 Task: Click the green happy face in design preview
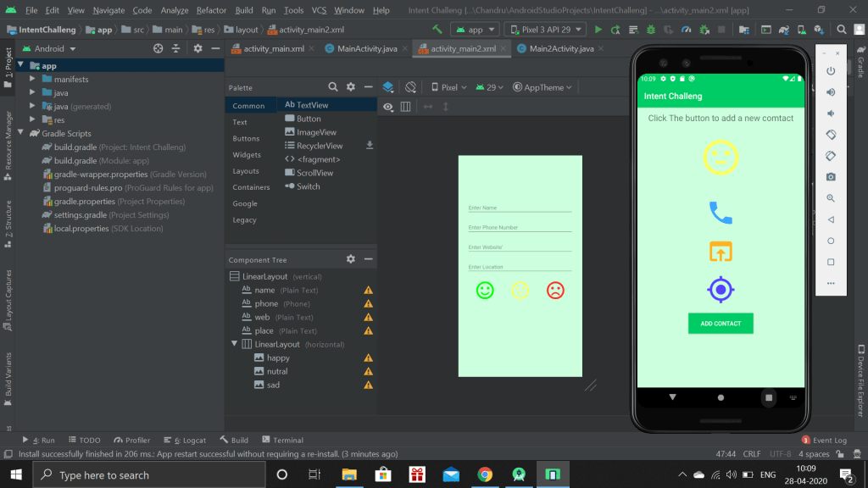(485, 291)
